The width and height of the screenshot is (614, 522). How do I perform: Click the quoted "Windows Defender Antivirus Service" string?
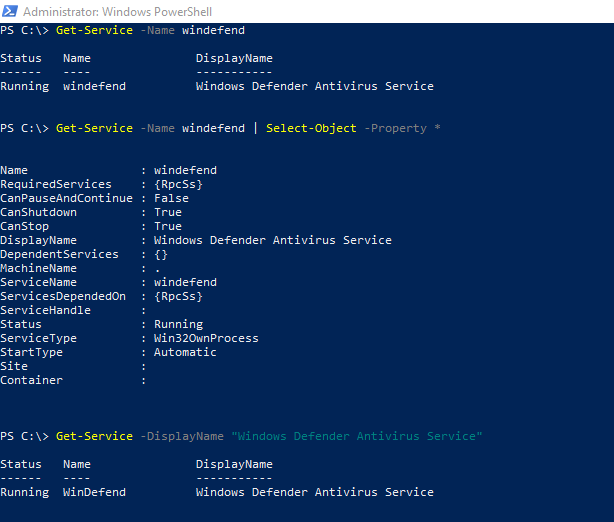(356, 436)
